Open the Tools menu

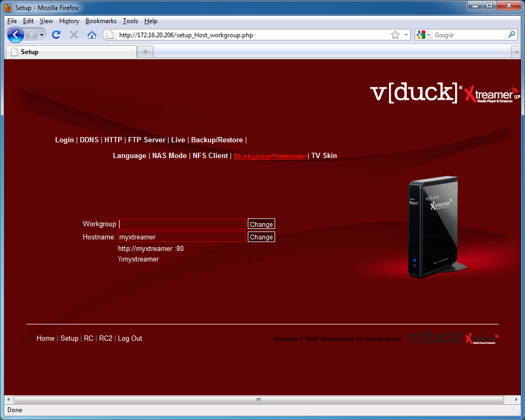(130, 21)
